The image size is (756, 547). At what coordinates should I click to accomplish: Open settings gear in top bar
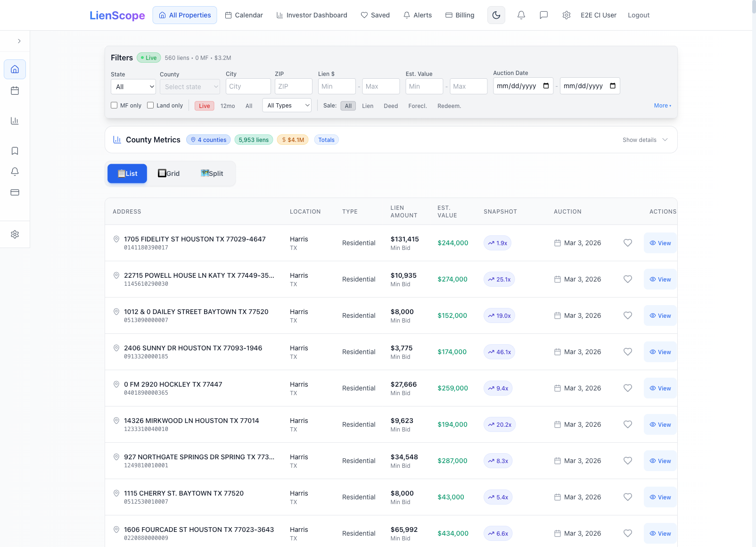pos(567,15)
